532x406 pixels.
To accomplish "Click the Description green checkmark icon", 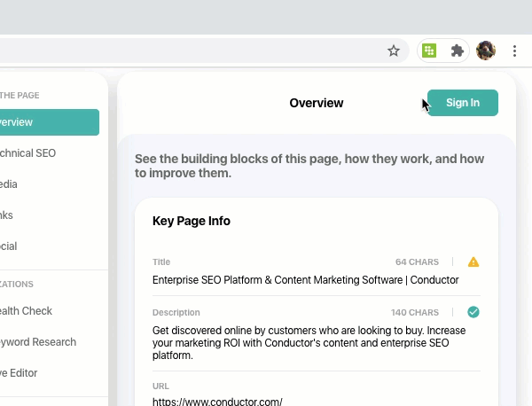I will (x=473, y=312).
